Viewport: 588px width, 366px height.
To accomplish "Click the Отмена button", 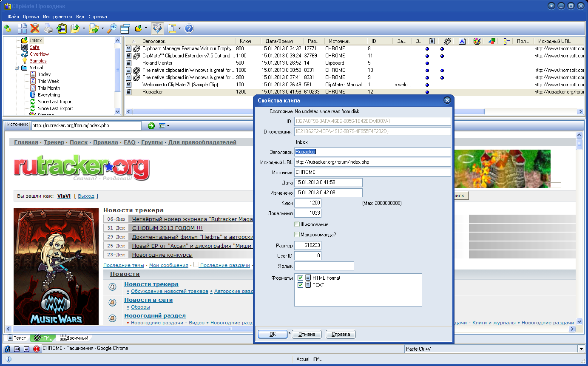I will coord(307,334).
